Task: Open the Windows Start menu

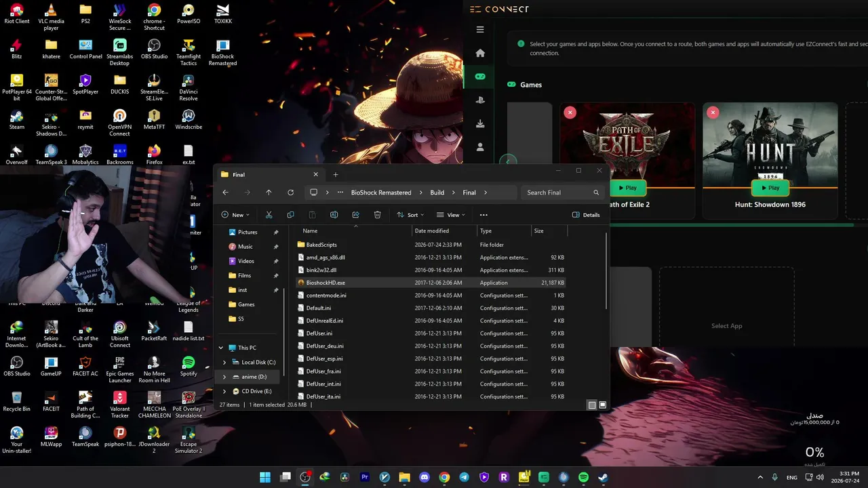Action: tap(264, 477)
